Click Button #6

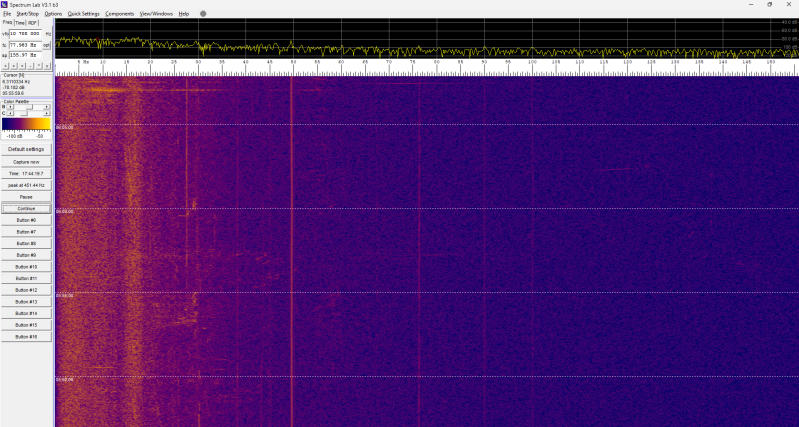click(x=26, y=220)
